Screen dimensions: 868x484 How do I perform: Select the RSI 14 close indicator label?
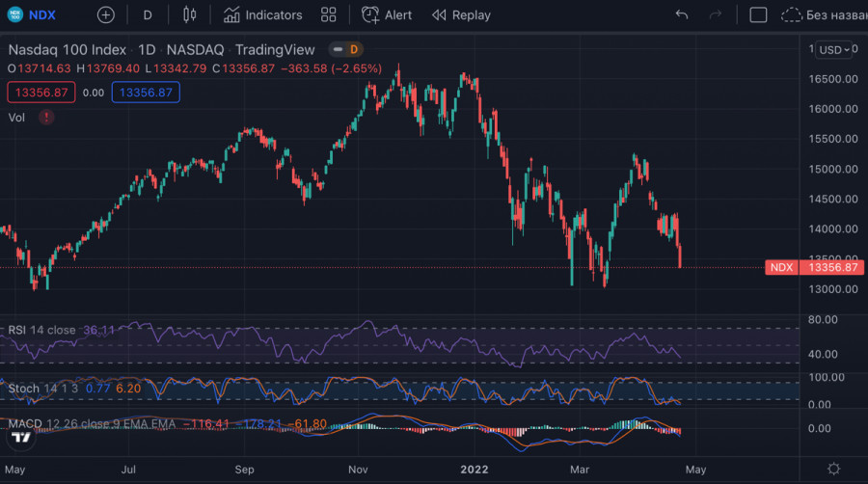[x=42, y=331]
